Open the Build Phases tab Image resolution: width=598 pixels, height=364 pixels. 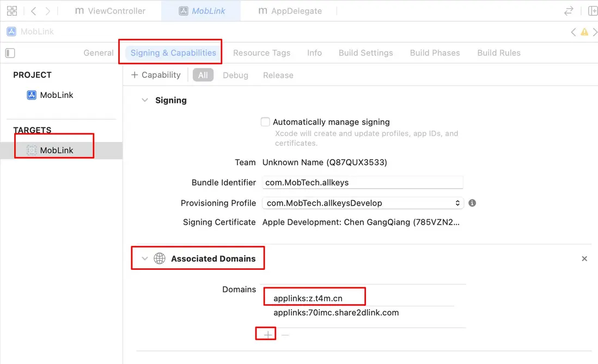point(435,53)
